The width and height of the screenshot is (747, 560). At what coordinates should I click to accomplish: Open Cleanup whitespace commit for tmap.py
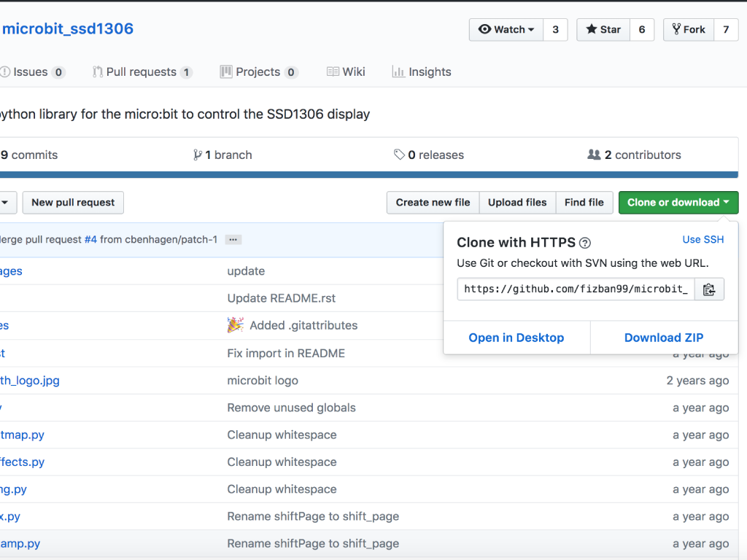(x=282, y=435)
